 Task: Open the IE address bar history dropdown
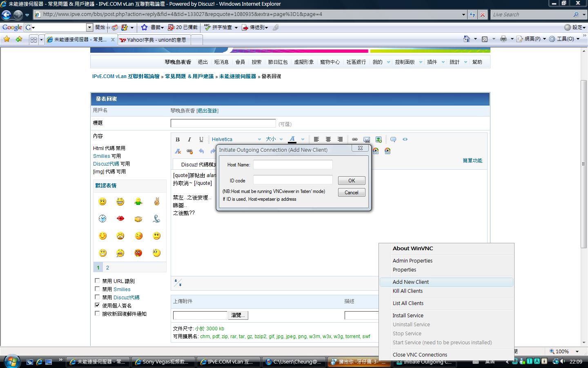tap(463, 14)
